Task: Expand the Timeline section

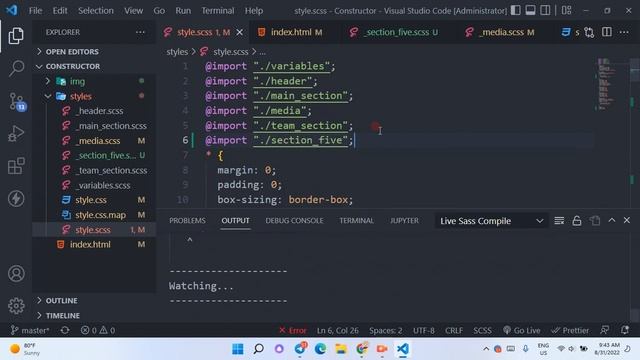Action: [x=62, y=316]
